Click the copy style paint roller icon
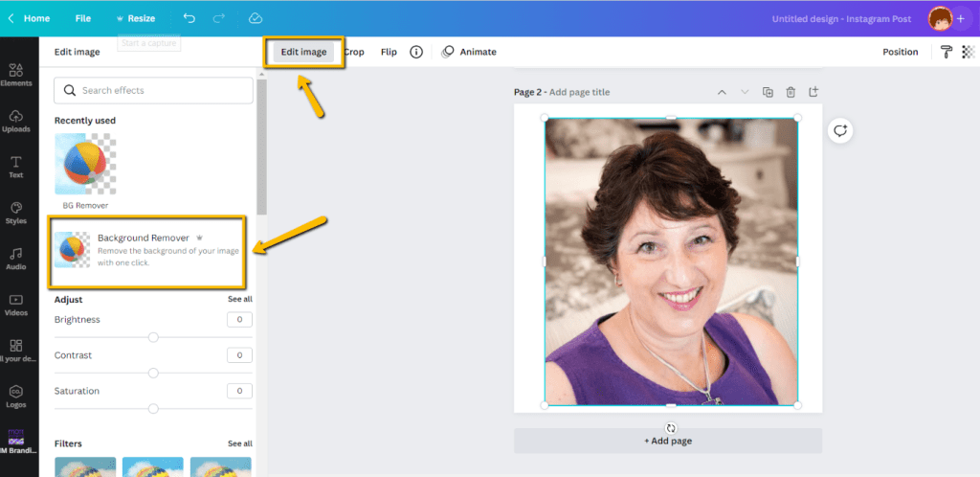 [x=947, y=52]
